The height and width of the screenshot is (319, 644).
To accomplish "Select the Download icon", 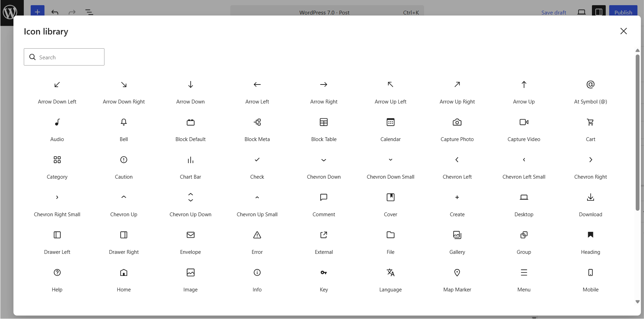I will [x=591, y=197].
